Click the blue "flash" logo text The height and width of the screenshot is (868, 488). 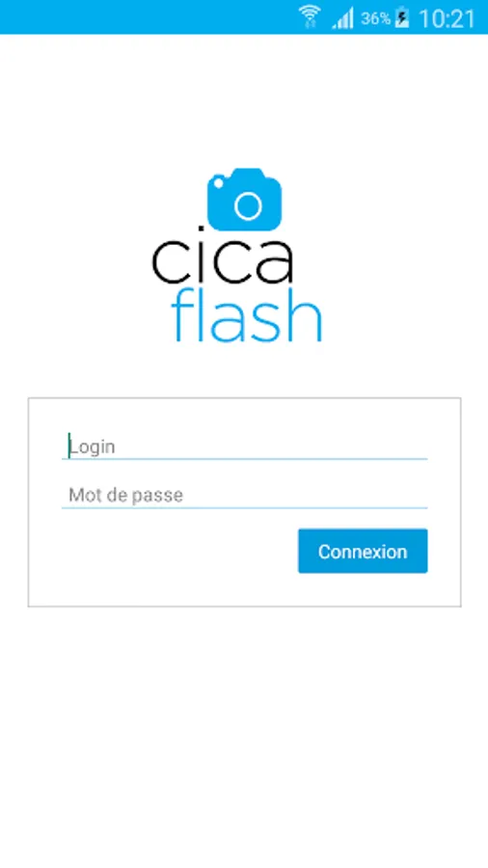point(246,315)
